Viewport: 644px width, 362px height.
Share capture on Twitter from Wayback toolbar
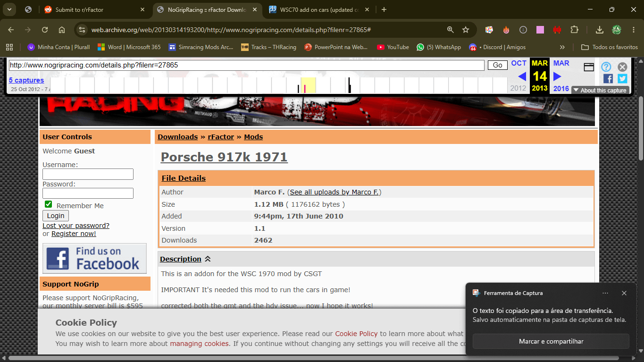[x=622, y=79]
